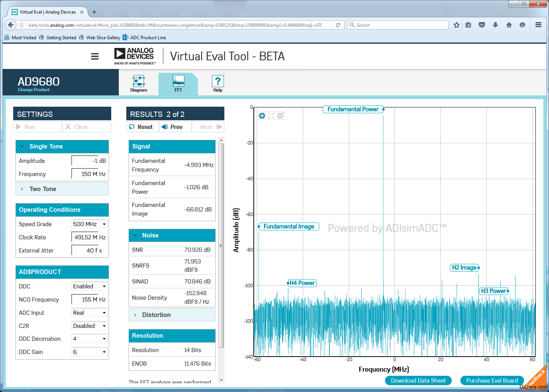Image resolution: width=549 pixels, height=392 pixels.
Task: Click the Purchase Eval Board button
Action: 492,381
